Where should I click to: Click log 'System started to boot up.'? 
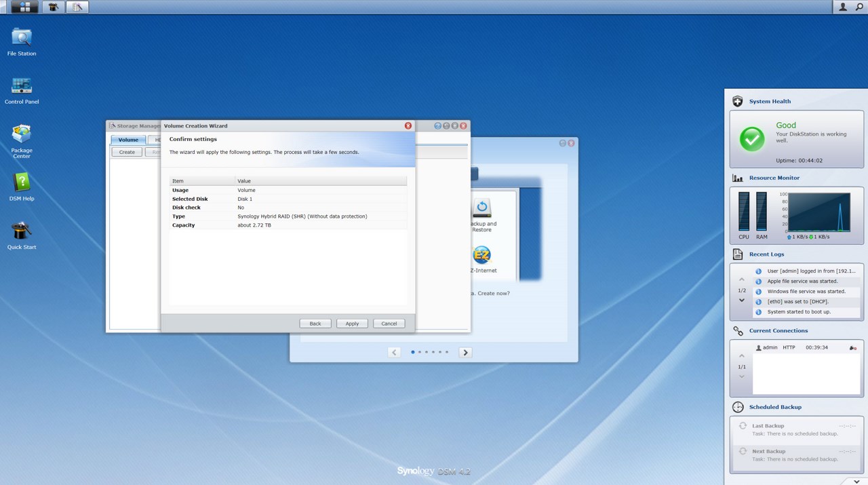pyautogui.click(x=806, y=312)
